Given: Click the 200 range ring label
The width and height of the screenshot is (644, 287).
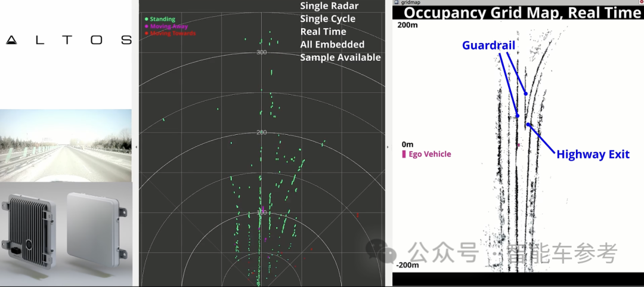Looking at the screenshot, I should click(x=261, y=132).
